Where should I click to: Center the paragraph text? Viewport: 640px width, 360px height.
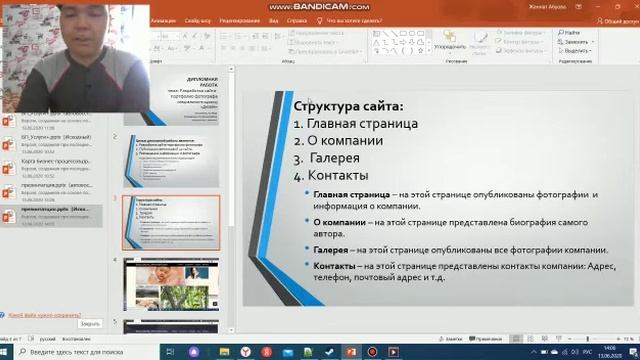tap(233, 49)
